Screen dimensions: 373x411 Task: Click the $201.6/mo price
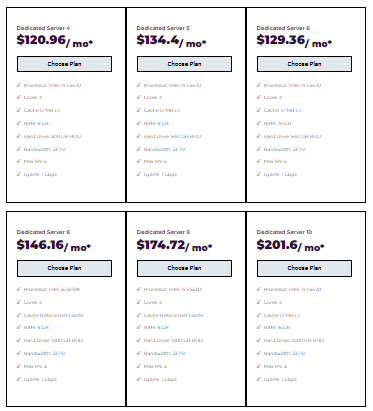tap(290, 246)
